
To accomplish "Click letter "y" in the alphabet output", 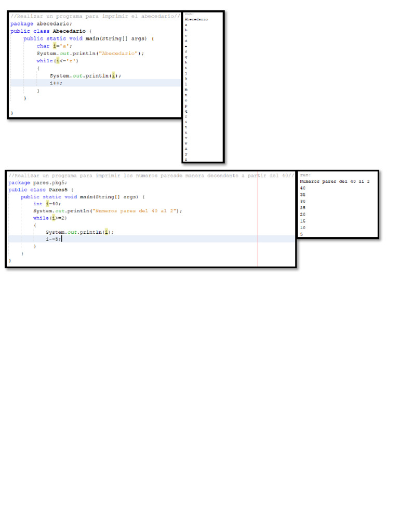I will tap(186, 154).
